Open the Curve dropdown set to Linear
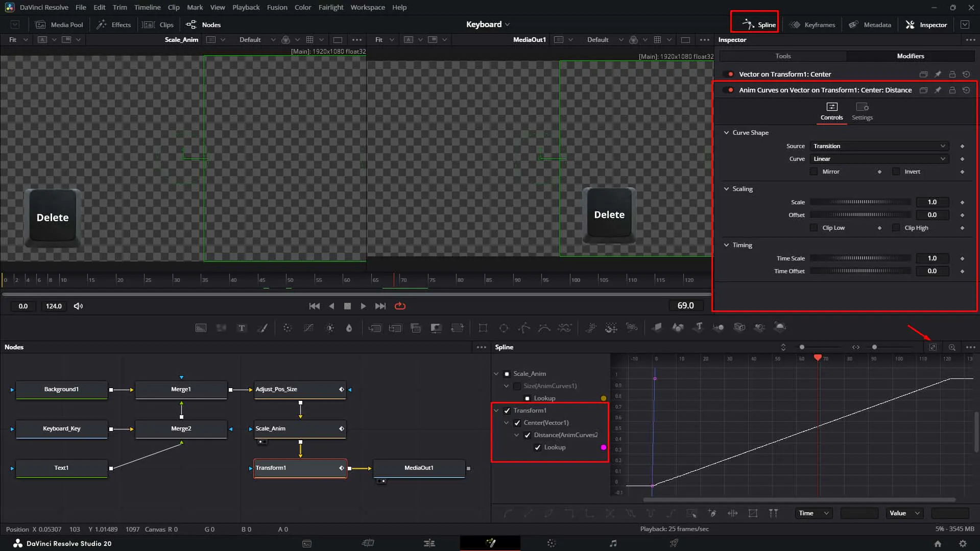The width and height of the screenshot is (980, 551). [x=879, y=159]
